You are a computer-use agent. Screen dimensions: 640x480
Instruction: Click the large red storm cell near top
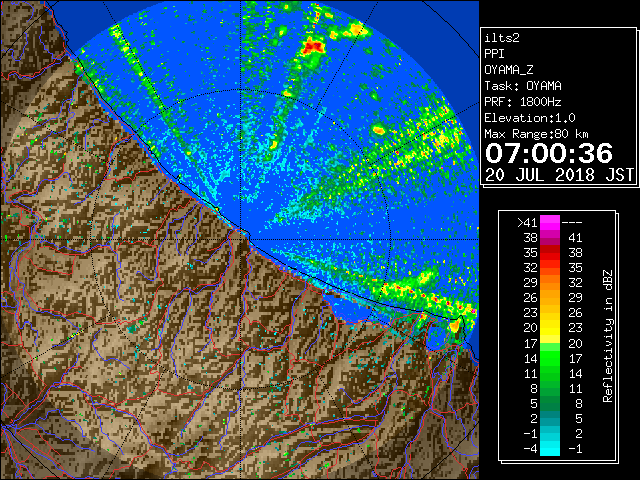pos(313,46)
